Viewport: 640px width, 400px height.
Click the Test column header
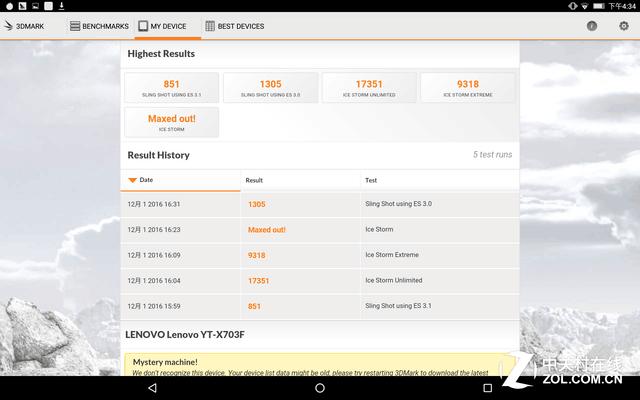(x=371, y=180)
